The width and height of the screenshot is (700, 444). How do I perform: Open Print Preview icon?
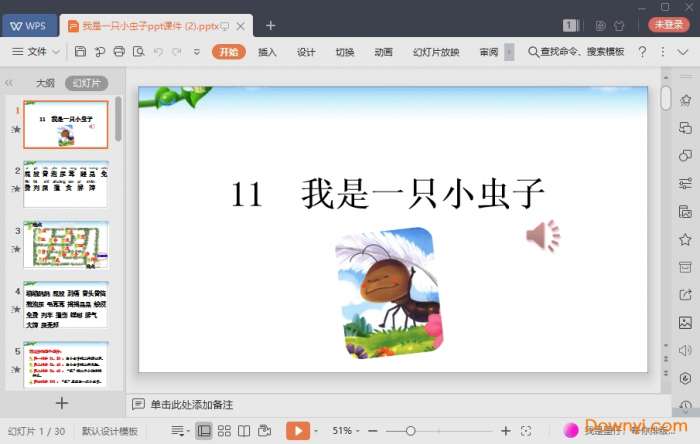(138, 52)
